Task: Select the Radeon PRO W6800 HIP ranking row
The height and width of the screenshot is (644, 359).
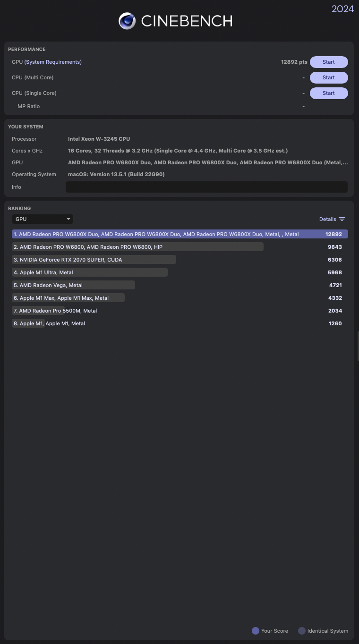Action: [137, 247]
